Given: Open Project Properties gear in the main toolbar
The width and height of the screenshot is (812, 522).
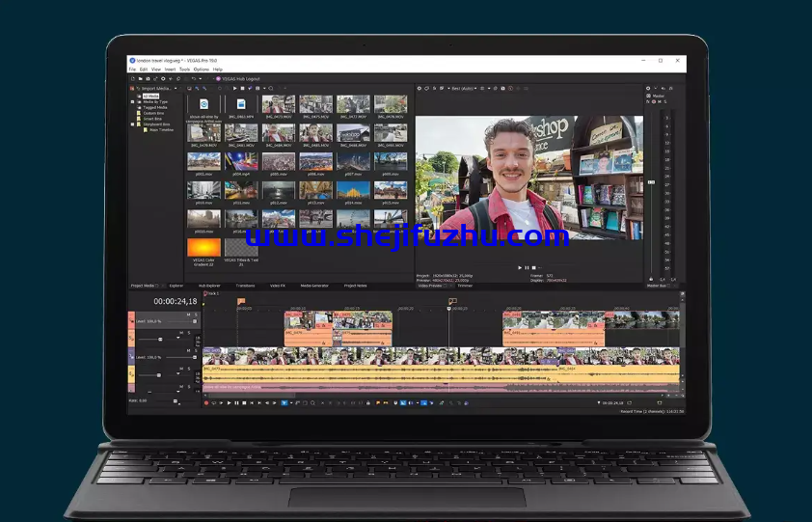Looking at the screenshot, I should (163, 79).
